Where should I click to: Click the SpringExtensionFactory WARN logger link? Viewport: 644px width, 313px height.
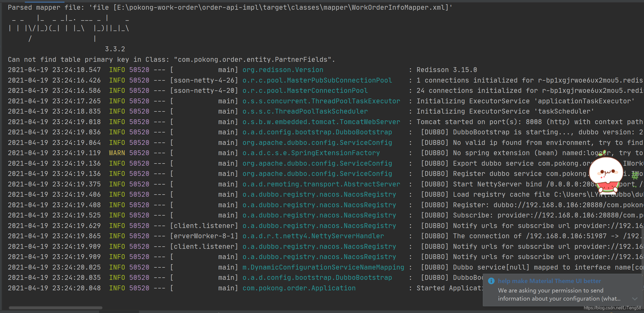311,153
